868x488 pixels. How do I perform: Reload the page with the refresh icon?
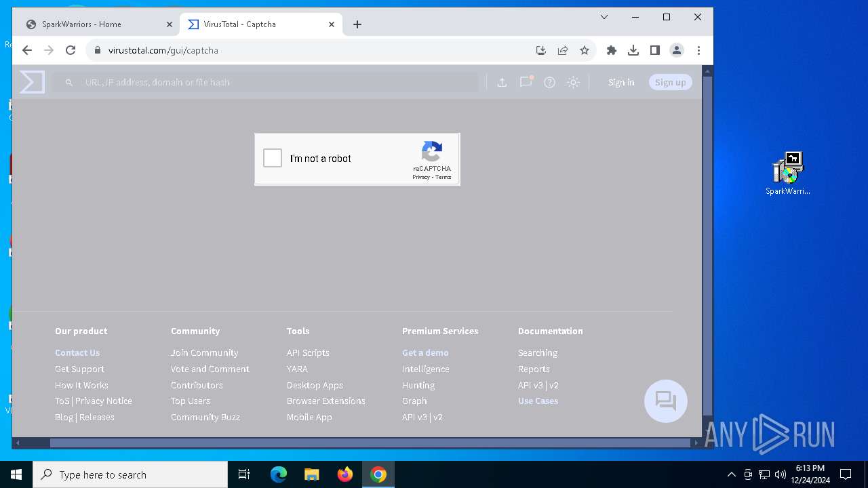point(71,50)
